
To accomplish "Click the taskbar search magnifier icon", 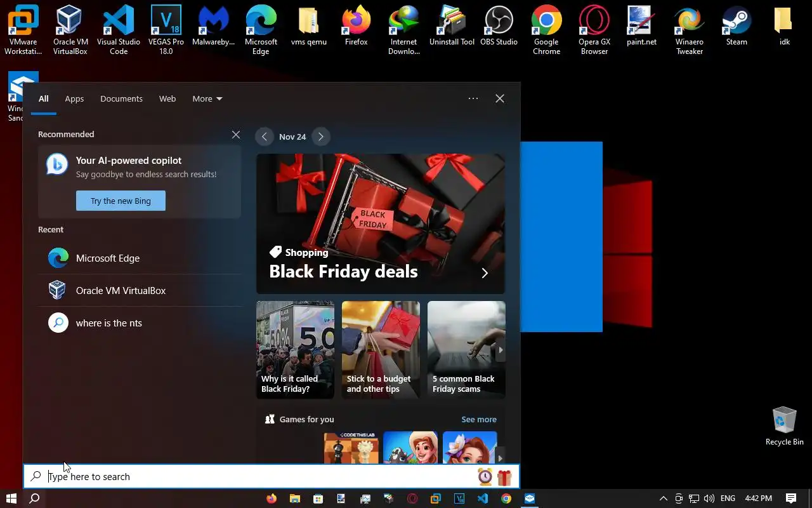I will tap(35, 498).
